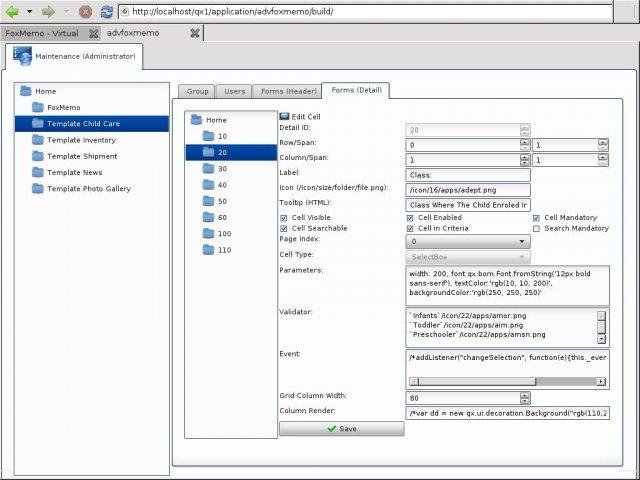Click the Template Inventory folder icon

38,140
